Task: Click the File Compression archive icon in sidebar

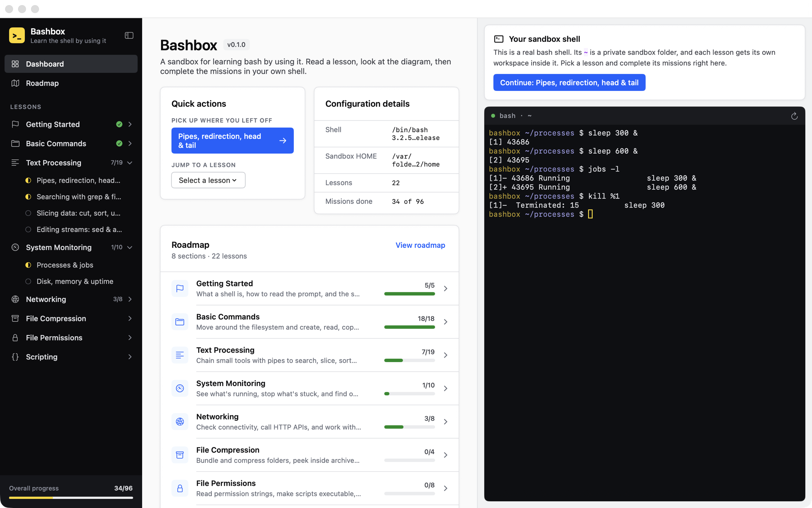Action: click(15, 318)
